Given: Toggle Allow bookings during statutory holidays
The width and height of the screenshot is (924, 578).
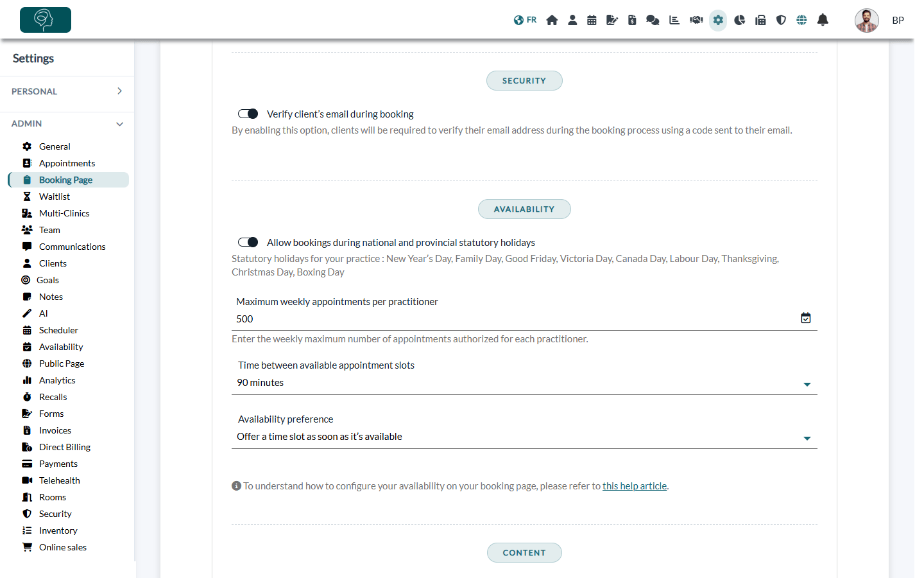Looking at the screenshot, I should pyautogui.click(x=248, y=242).
